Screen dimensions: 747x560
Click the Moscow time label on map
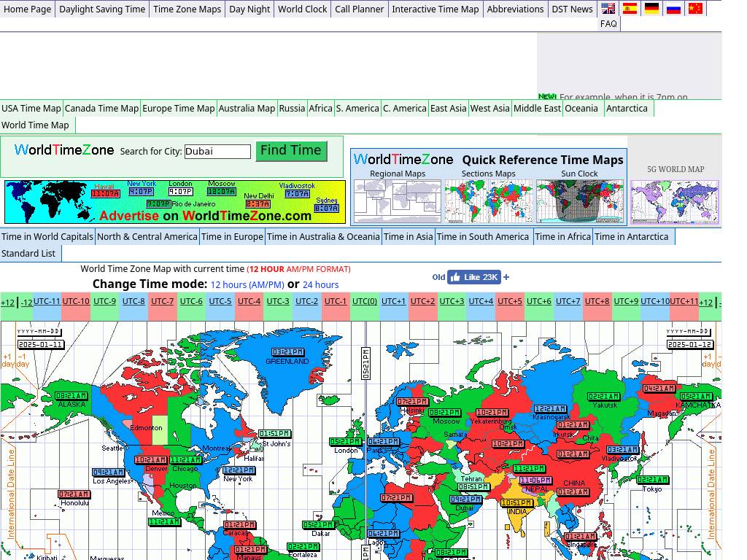point(444,413)
